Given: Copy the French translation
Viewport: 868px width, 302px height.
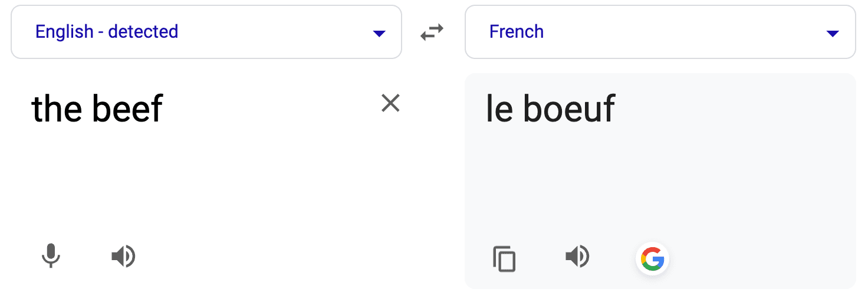Looking at the screenshot, I should coord(504,259).
